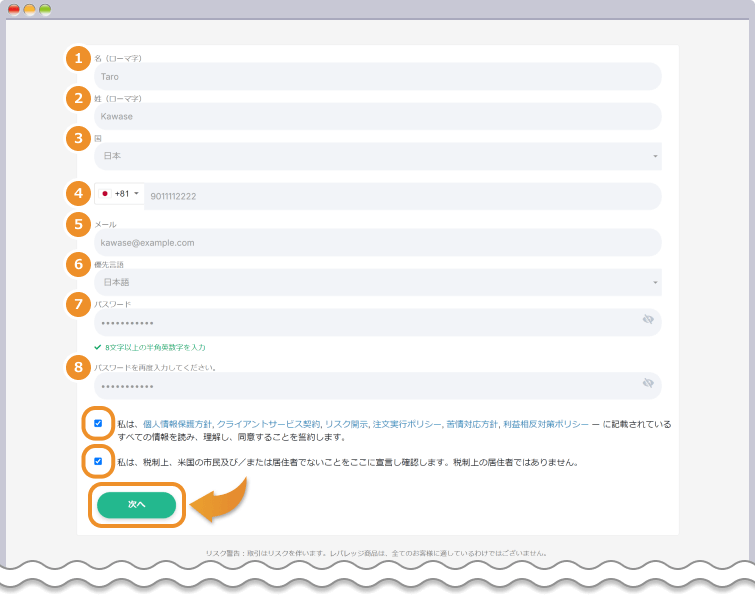
Task: Uncheck the policy agreement checkbox
Action: 98,423
